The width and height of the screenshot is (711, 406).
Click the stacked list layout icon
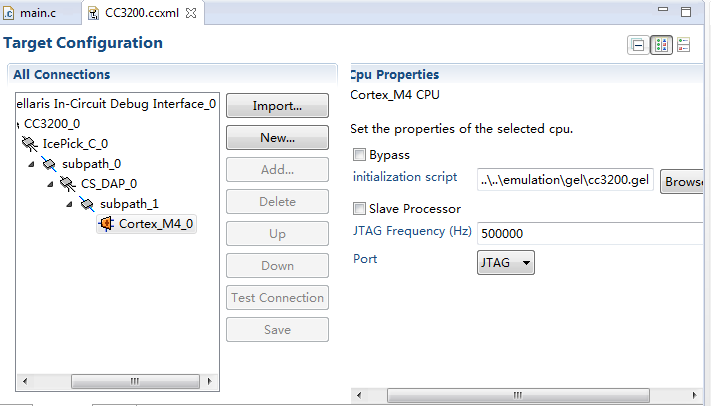684,45
